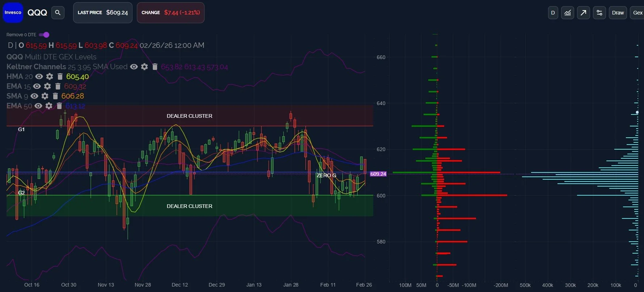The image size is (644, 292).
Task: Hide the EMA 50 line
Action: click(x=38, y=106)
